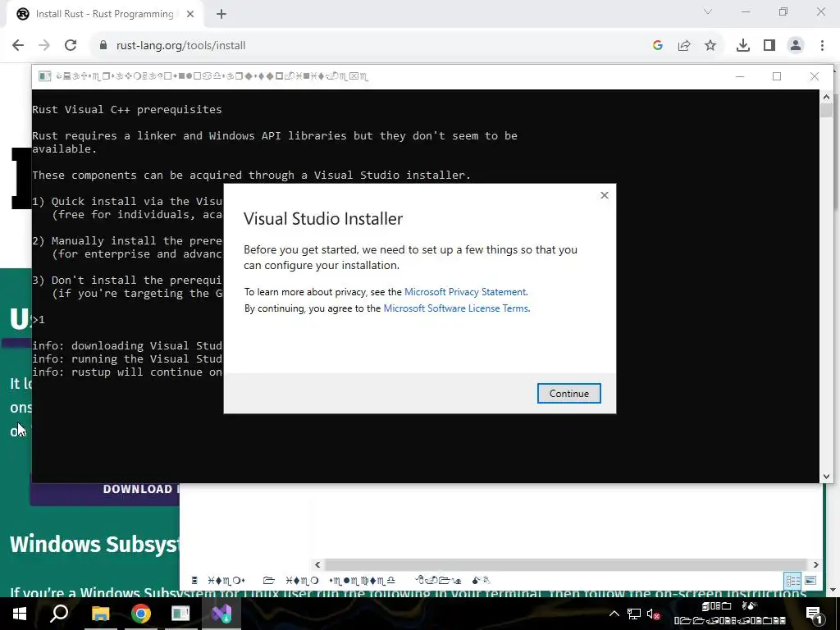The image size is (840, 630).
Task: Click right arrow of horizontal scrollbar
Action: coord(816,564)
